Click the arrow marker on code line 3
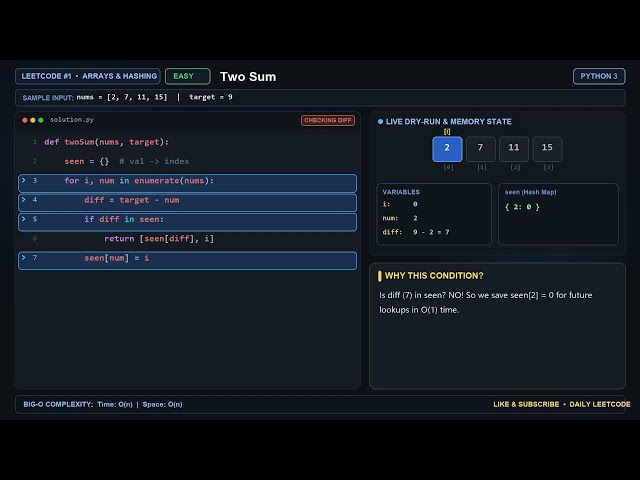This screenshot has width=640, height=480. 24,180
